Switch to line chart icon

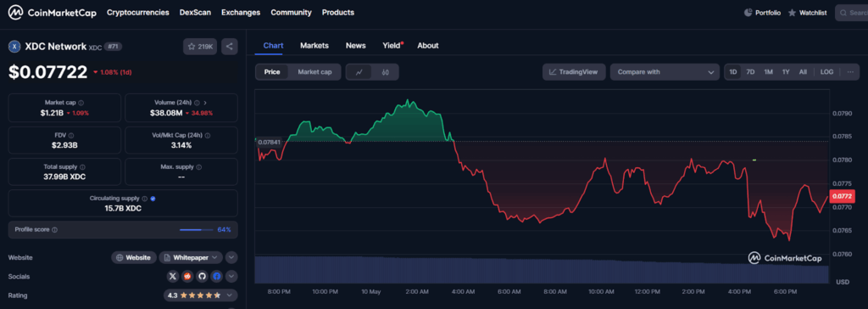[359, 72]
